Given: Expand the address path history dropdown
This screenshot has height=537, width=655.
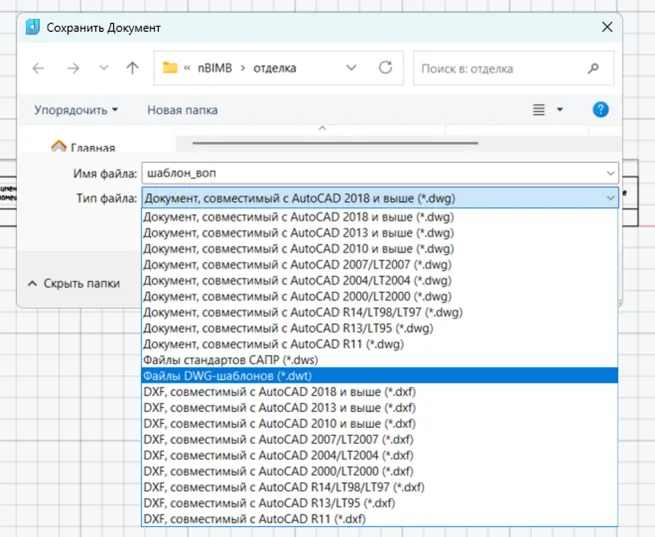Looking at the screenshot, I should pos(351,69).
